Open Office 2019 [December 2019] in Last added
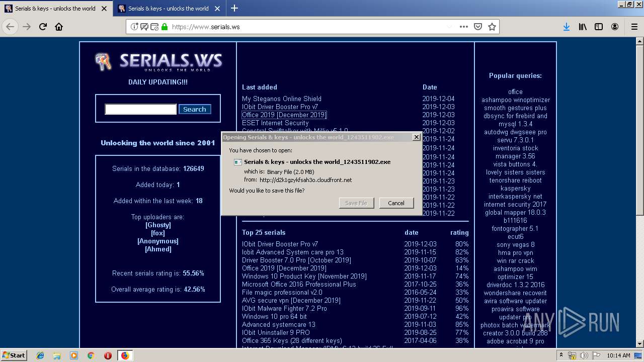 [x=284, y=115]
